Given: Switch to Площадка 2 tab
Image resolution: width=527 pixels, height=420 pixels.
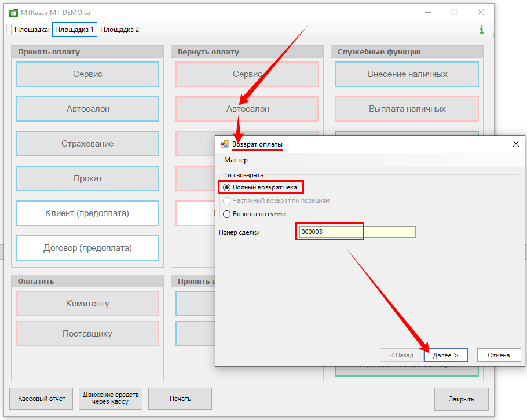Looking at the screenshot, I should pyautogui.click(x=120, y=30).
